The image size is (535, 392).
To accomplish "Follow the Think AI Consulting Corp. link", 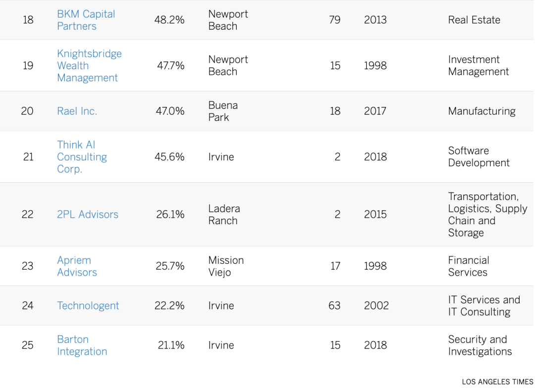I will click(82, 157).
